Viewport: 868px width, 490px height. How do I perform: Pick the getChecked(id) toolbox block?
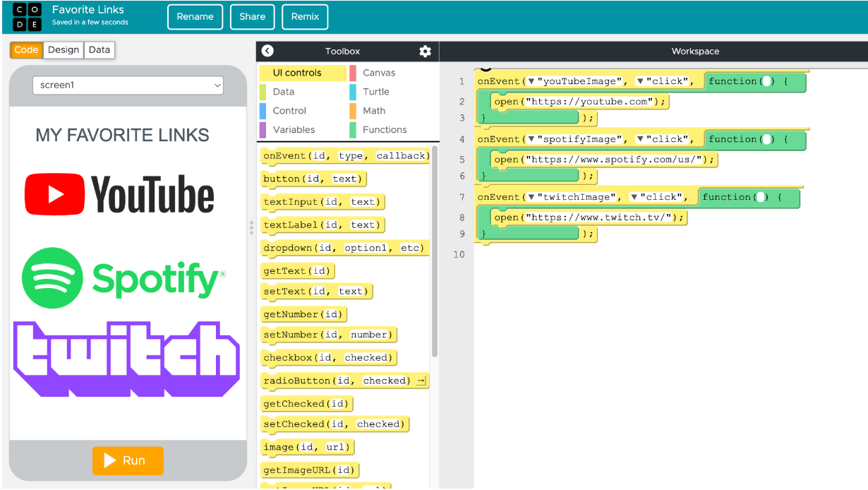(307, 404)
